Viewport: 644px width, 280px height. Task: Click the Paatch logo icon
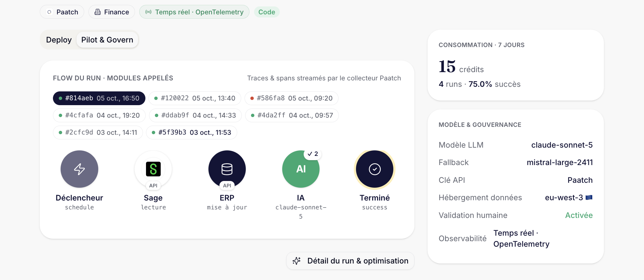(49, 12)
